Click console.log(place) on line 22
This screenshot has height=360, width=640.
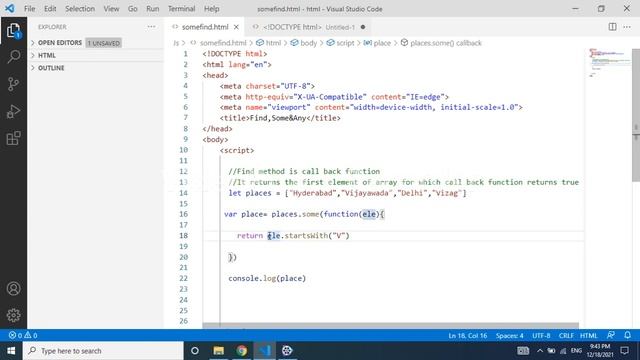(267, 278)
